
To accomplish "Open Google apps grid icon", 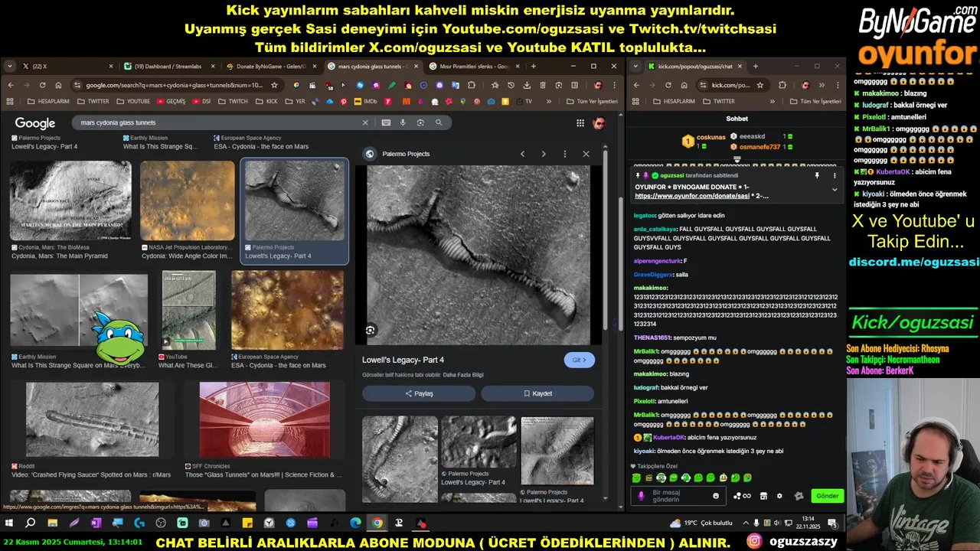I will pos(580,122).
